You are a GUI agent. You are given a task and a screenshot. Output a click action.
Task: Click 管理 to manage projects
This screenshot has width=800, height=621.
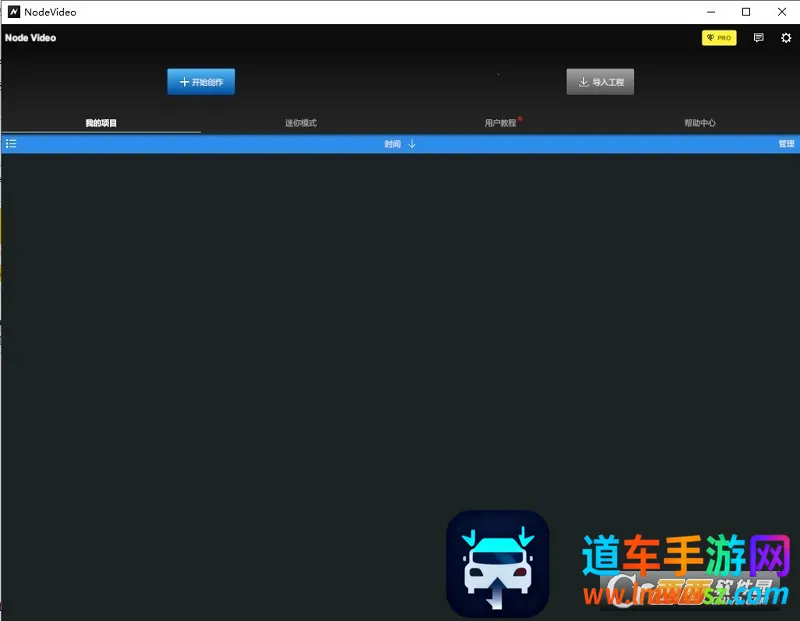(786, 144)
